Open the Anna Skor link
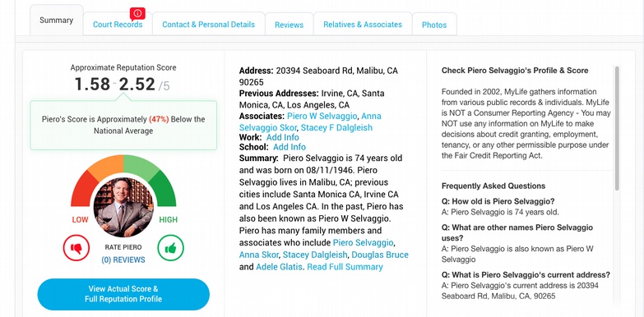Image resolution: width=644 pixels, height=317 pixels. point(259,255)
